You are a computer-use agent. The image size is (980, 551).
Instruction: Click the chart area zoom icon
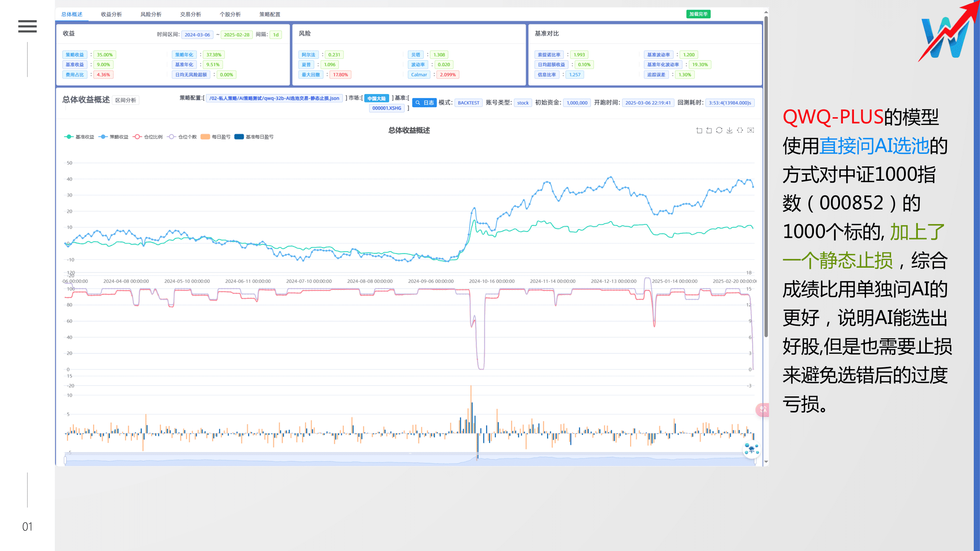click(x=699, y=130)
